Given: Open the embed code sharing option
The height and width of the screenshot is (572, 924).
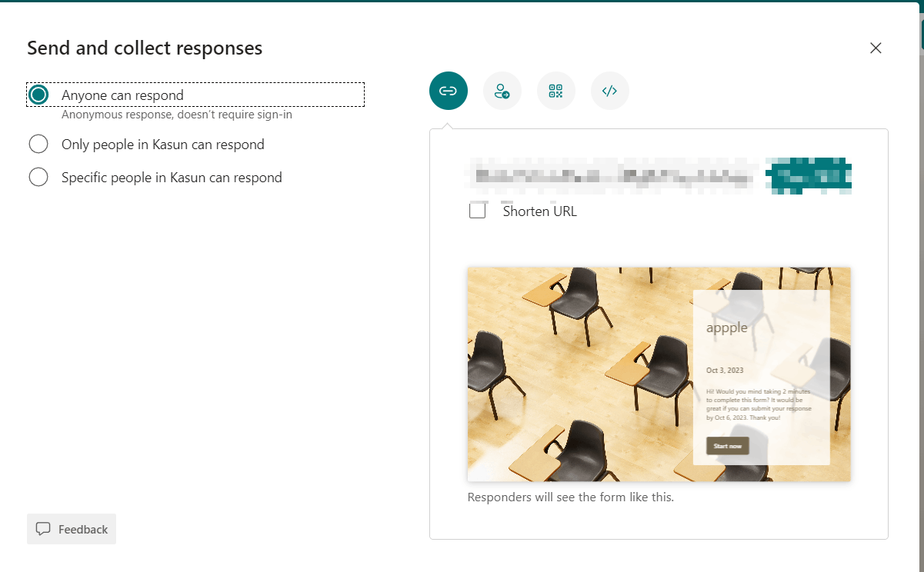Looking at the screenshot, I should (x=610, y=91).
